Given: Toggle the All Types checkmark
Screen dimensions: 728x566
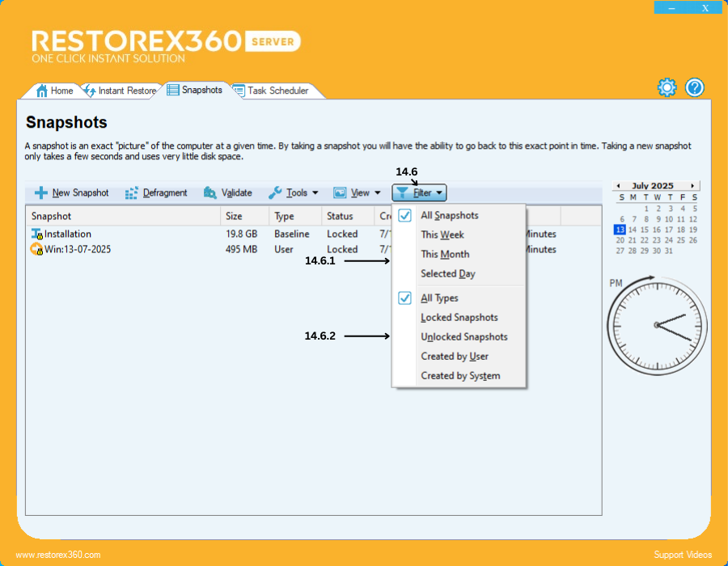Looking at the screenshot, I should point(405,298).
